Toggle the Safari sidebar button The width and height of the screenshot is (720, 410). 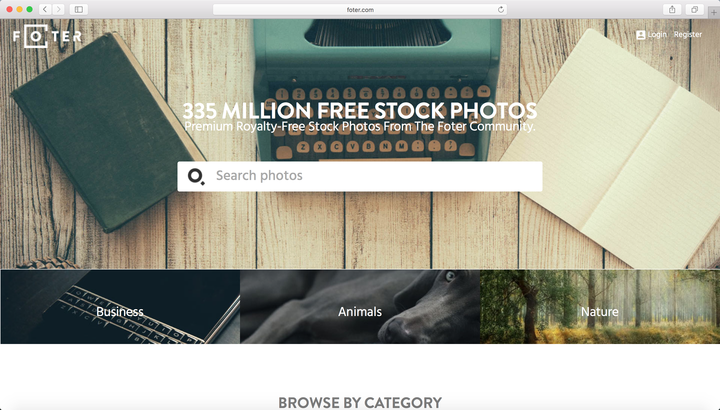79,9
